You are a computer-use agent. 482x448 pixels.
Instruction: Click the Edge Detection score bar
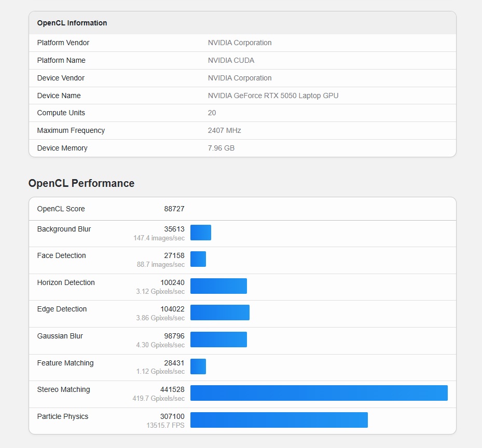[220, 313]
